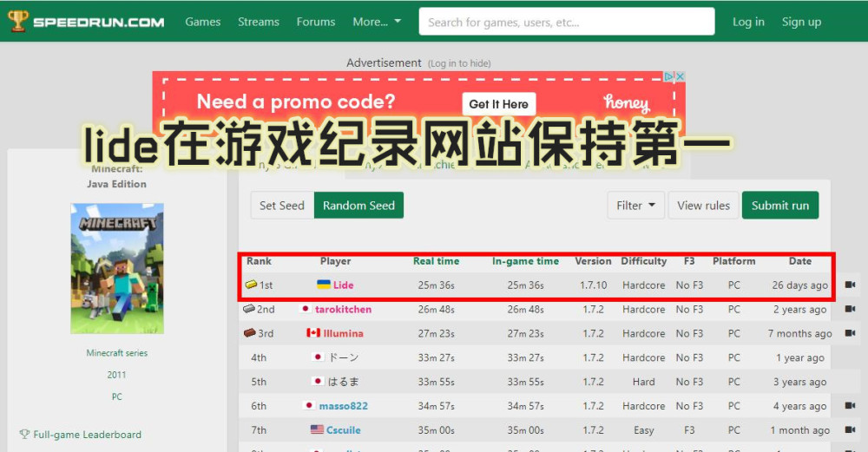
Task: Open the Filter dropdown
Action: 635,206
